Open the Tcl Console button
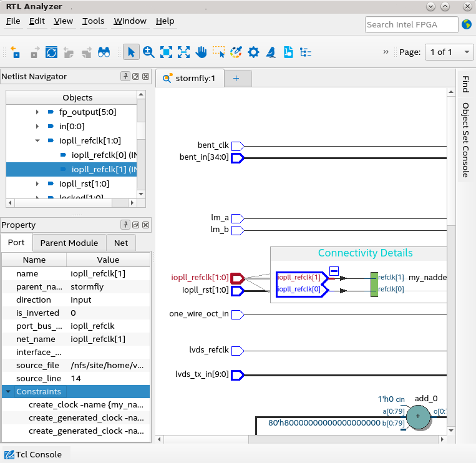This screenshot has height=463, width=476. pos(36,454)
